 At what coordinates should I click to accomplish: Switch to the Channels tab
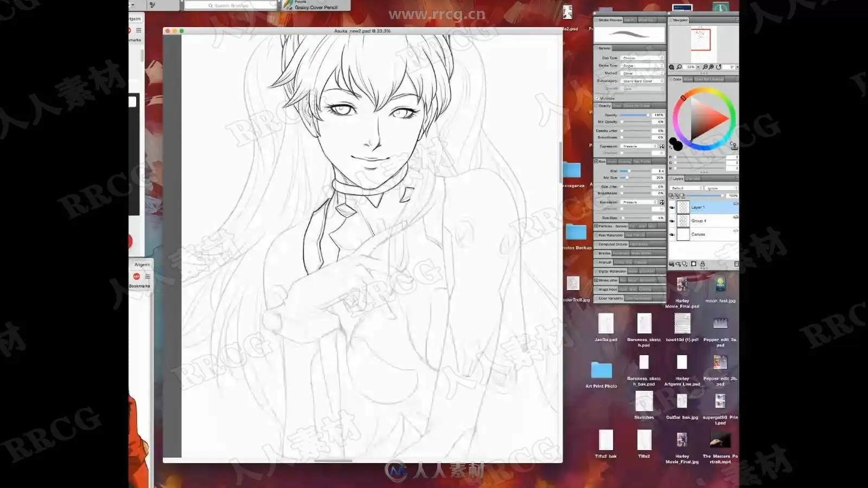click(x=692, y=179)
